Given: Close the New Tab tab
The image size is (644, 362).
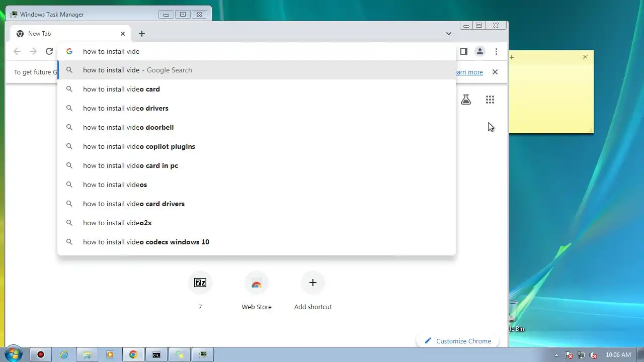Looking at the screenshot, I should 123,34.
